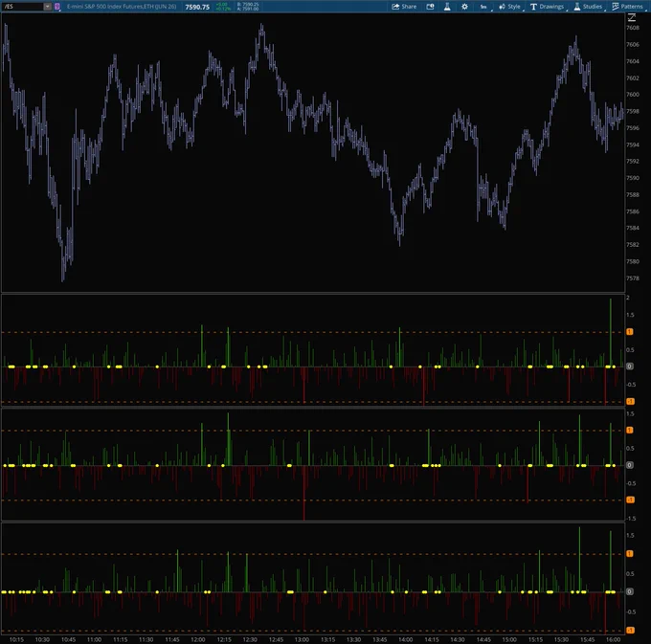Viewport: 651px width, 644px height.
Task: Click orange -1 level marker in middle study
Action: point(630,500)
